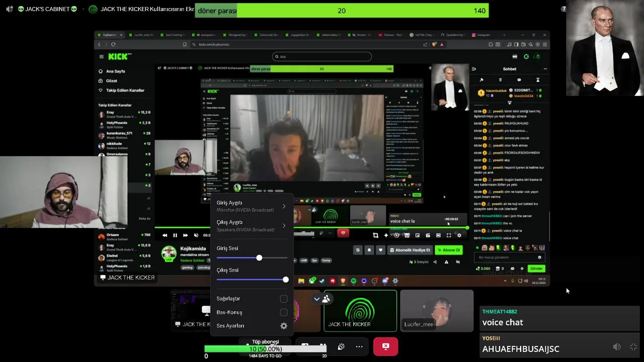Open Giriş Aygıtı input device submenu
This screenshot has height=362, width=644.
[x=252, y=206]
